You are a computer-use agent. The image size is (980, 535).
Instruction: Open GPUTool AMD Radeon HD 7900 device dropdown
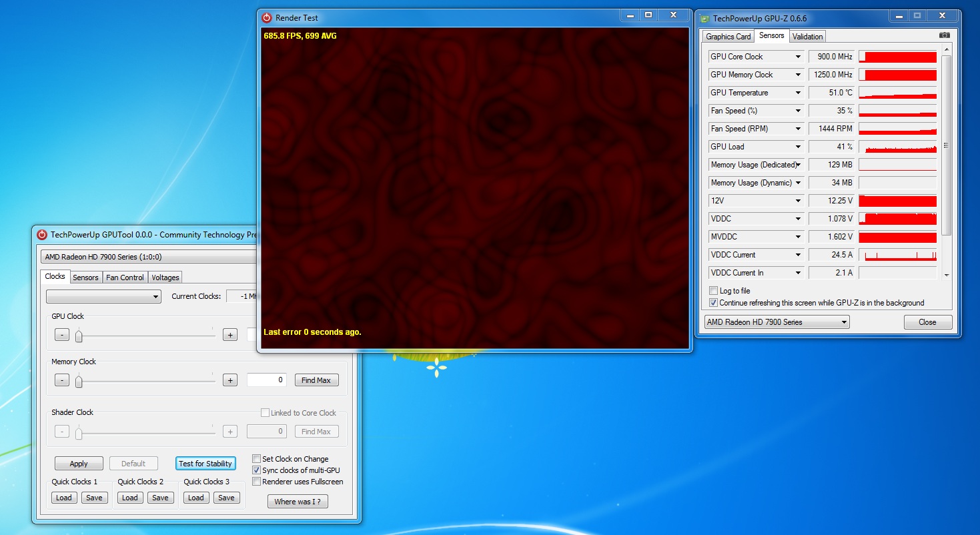pos(149,257)
